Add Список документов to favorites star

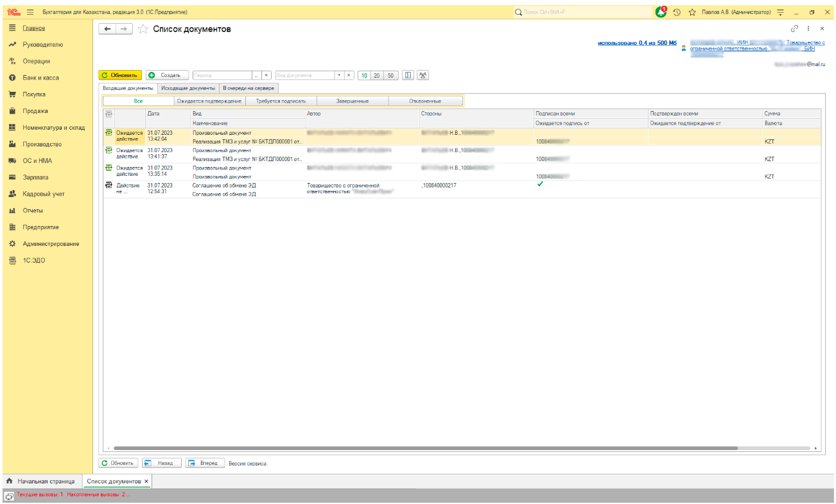coord(143,30)
